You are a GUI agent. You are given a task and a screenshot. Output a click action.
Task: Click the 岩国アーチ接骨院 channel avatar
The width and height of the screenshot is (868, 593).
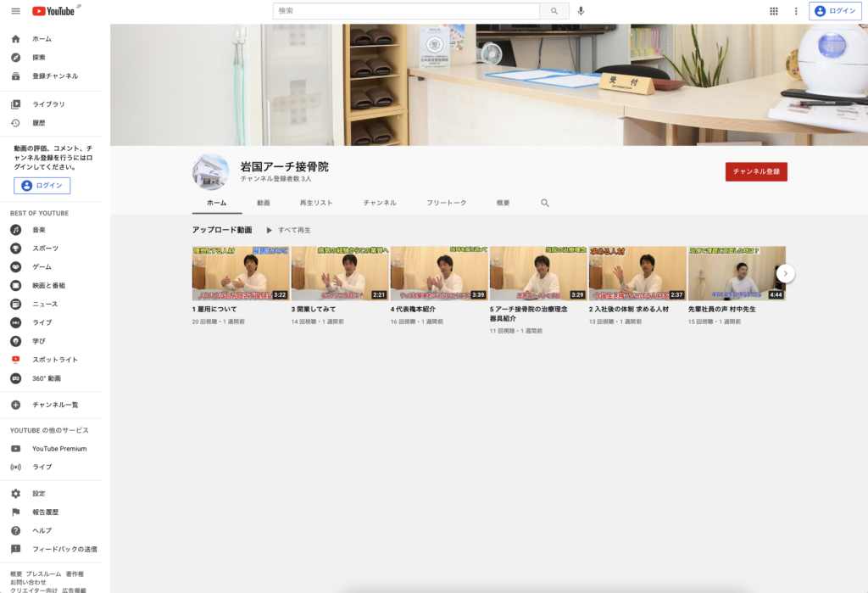pyautogui.click(x=210, y=172)
